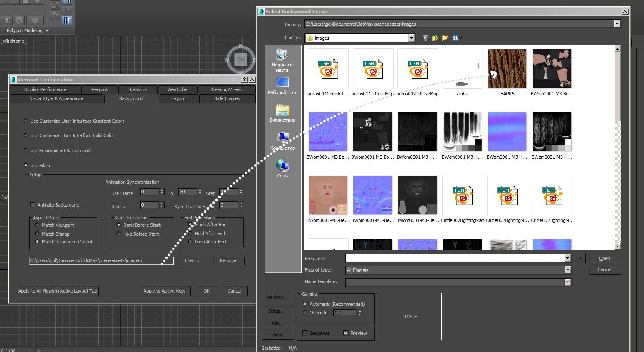Select Use Customize User Interface Solid Color

tap(26, 136)
